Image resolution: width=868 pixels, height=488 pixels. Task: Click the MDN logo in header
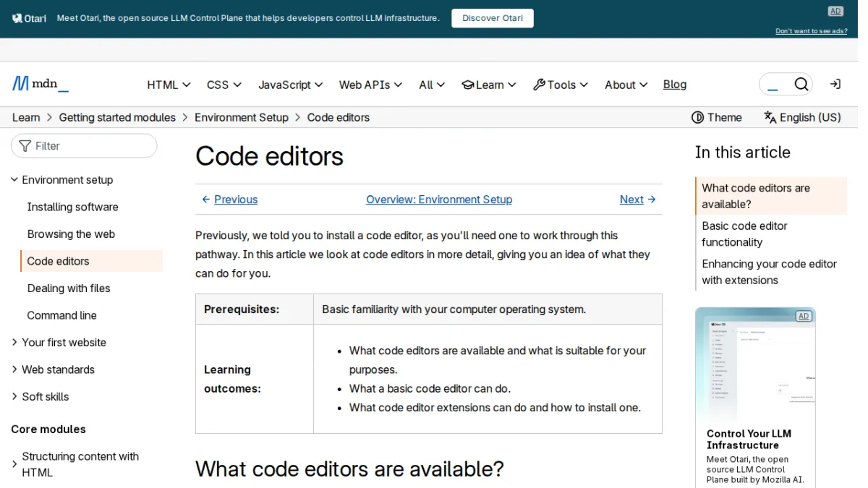coord(41,84)
